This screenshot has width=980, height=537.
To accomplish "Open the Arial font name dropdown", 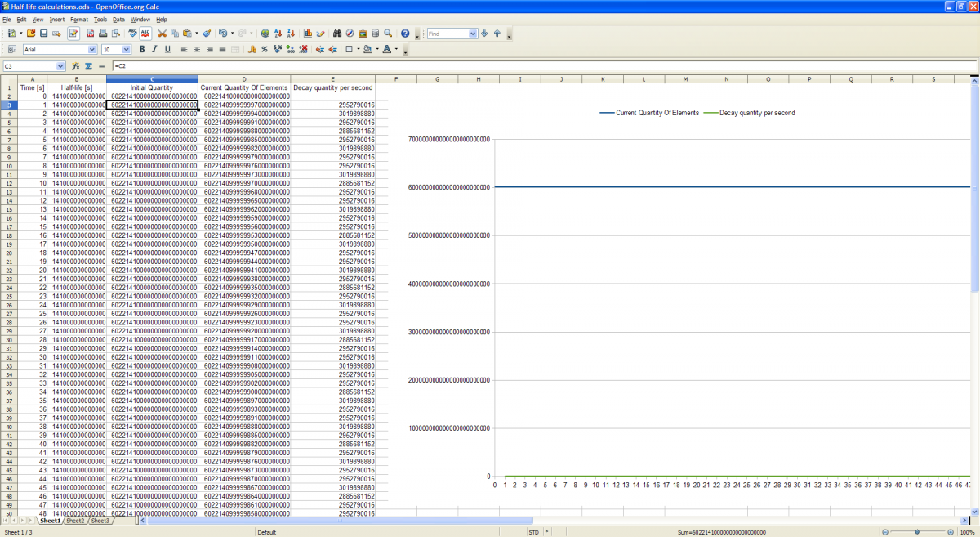I will point(91,50).
